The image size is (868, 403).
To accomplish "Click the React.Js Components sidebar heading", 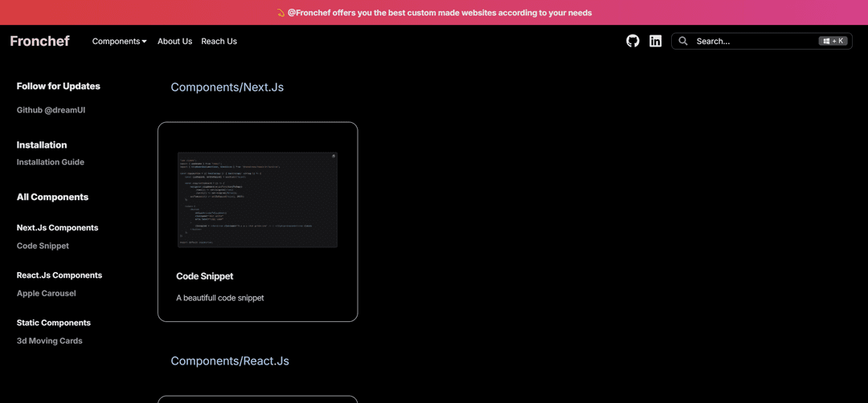I will tap(59, 275).
